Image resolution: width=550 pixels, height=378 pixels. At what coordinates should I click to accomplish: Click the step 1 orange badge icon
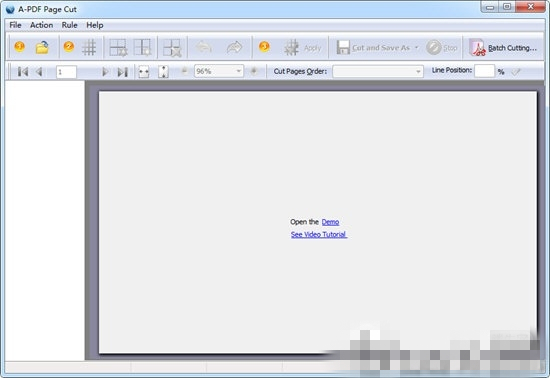(x=20, y=47)
